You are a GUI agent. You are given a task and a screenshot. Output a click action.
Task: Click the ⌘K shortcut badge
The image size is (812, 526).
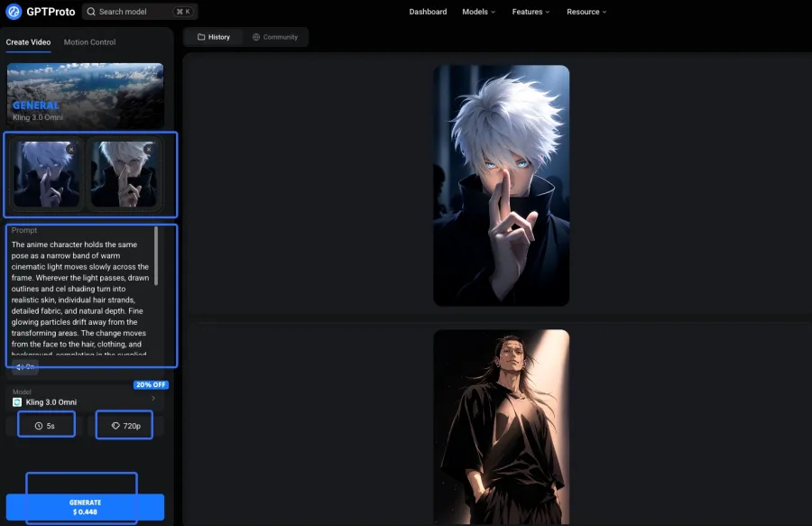[183, 12]
